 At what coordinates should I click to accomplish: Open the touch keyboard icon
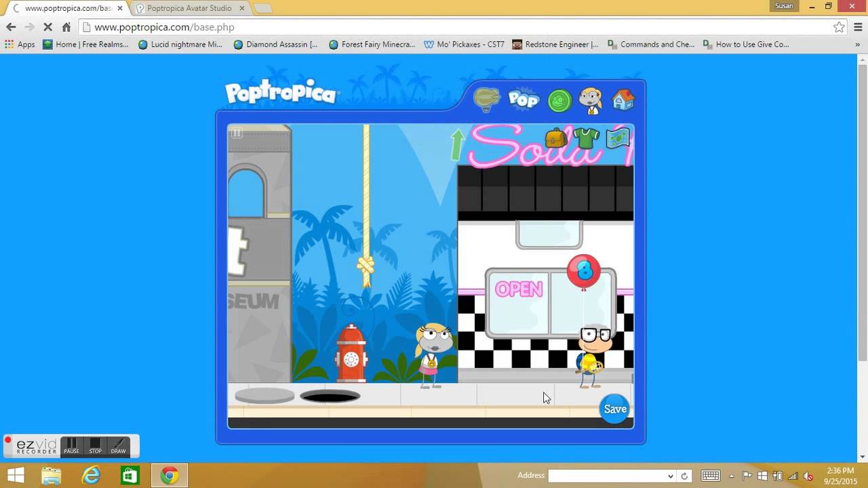point(711,476)
